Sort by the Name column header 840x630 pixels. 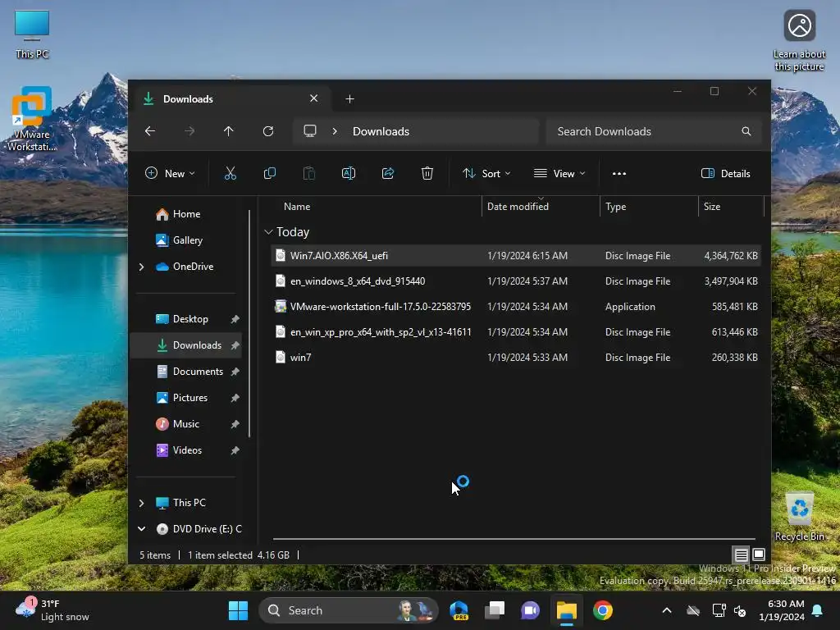tap(297, 207)
